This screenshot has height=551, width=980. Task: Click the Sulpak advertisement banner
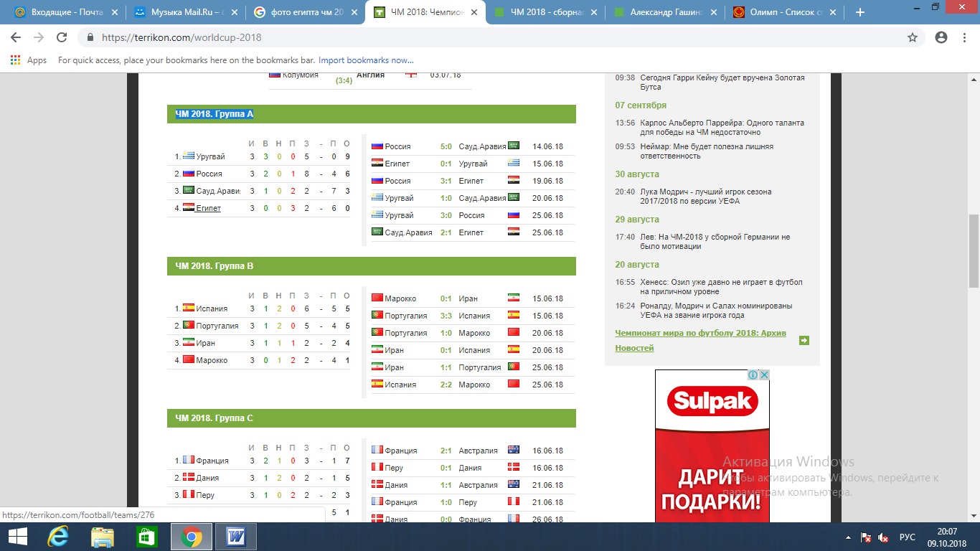[x=712, y=446]
